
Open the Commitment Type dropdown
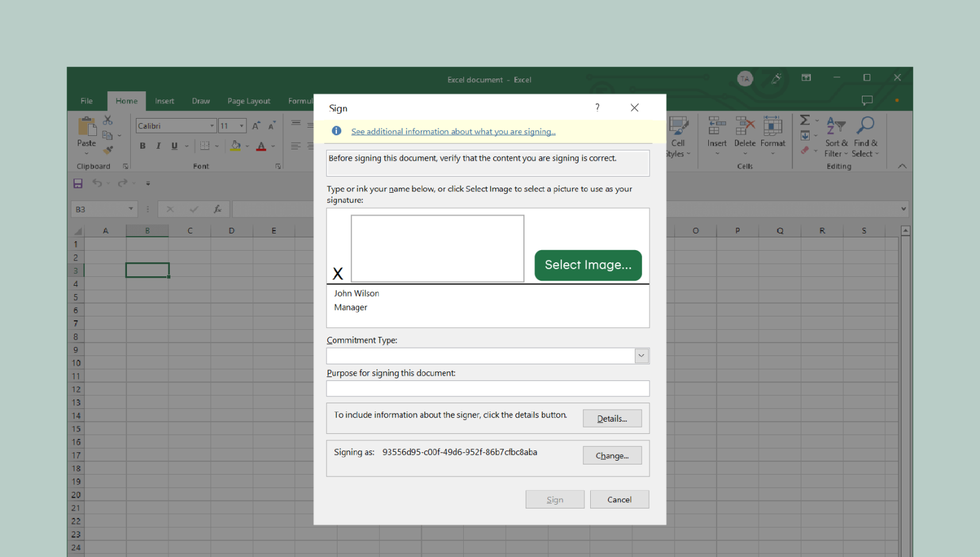(641, 355)
